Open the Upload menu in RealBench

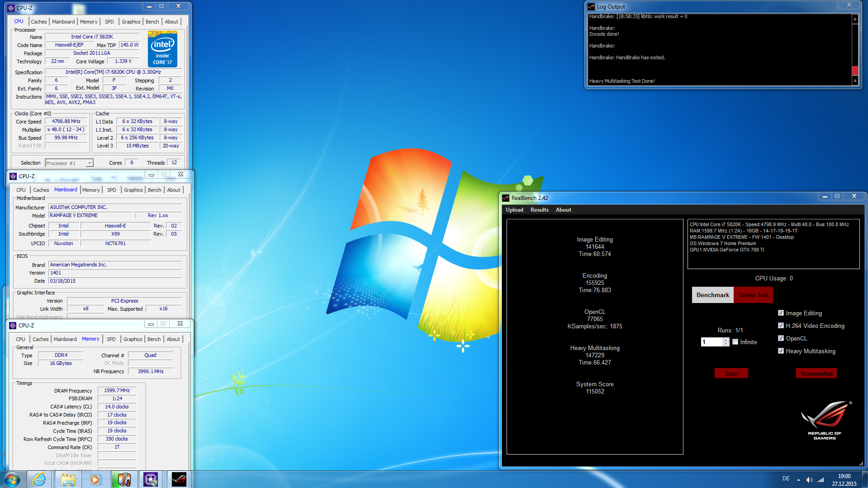click(514, 210)
